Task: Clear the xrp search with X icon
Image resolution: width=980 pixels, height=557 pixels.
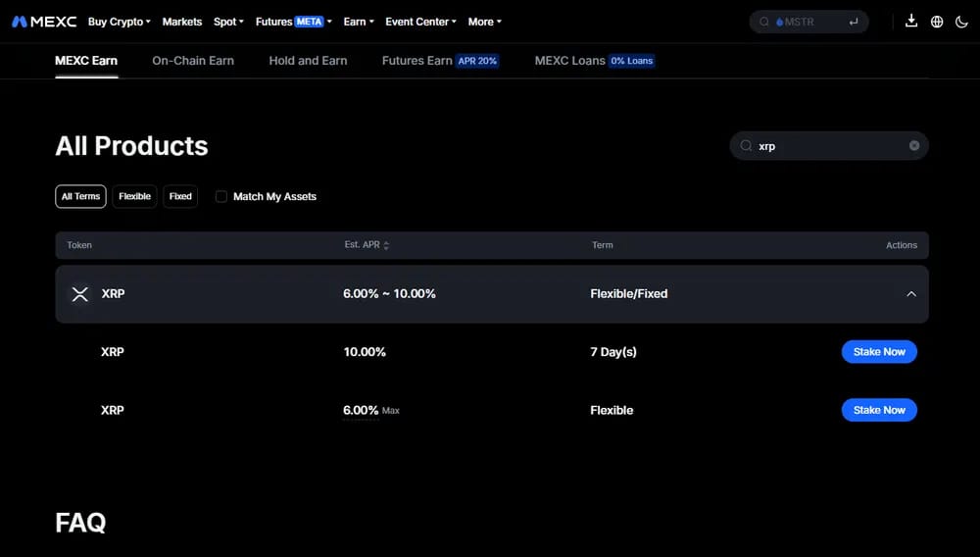Action: click(x=914, y=146)
